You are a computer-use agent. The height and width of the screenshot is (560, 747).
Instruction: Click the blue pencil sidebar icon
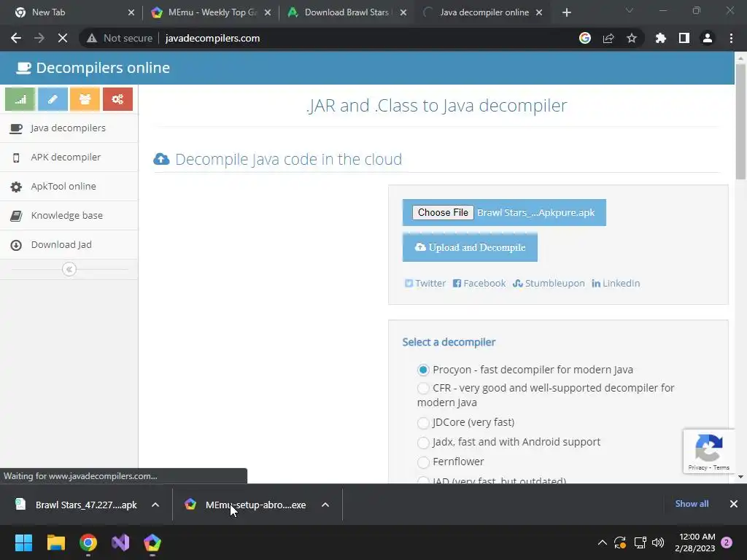click(53, 99)
